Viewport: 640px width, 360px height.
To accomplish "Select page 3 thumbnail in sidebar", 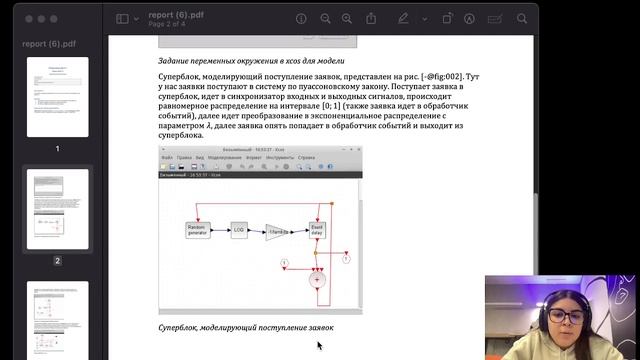I will click(58, 320).
